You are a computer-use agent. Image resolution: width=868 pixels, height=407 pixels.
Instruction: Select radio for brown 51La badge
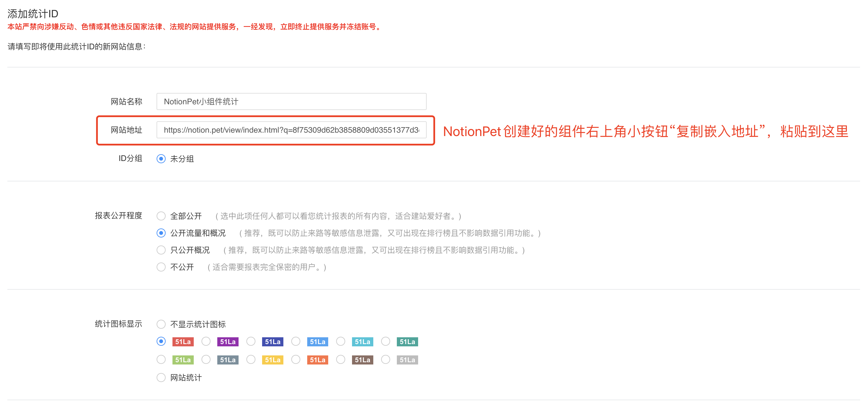(x=341, y=360)
